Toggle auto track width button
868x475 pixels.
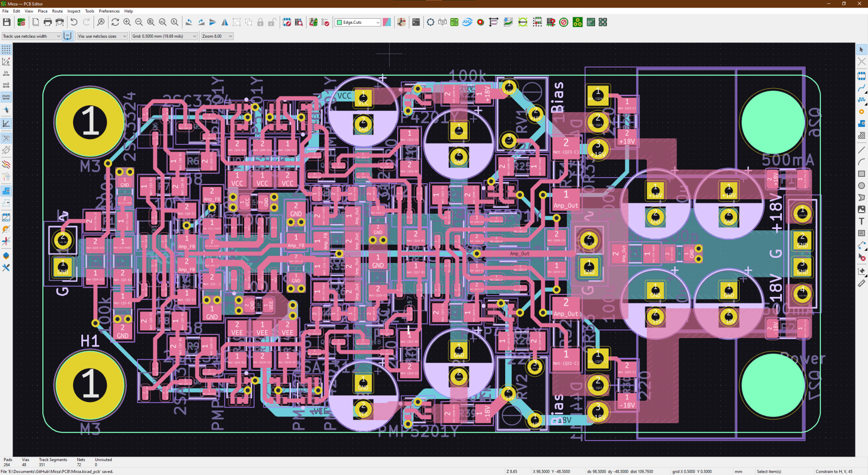[67, 36]
